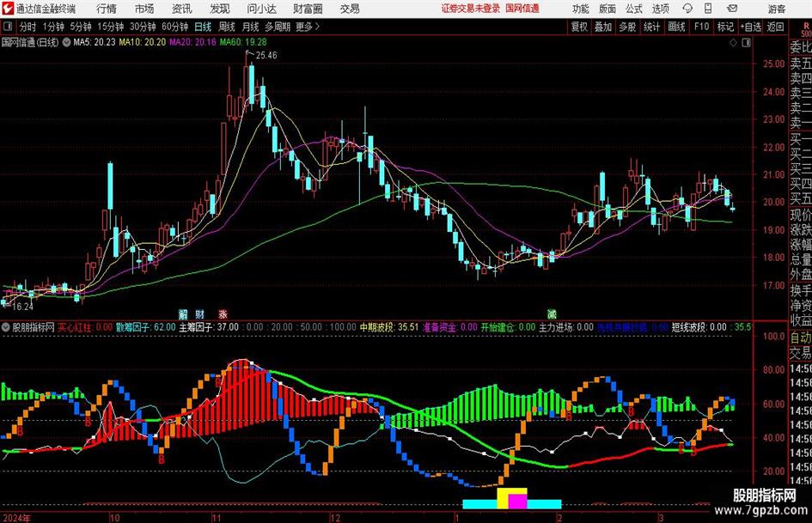Open the 行情 menu

coord(107,9)
